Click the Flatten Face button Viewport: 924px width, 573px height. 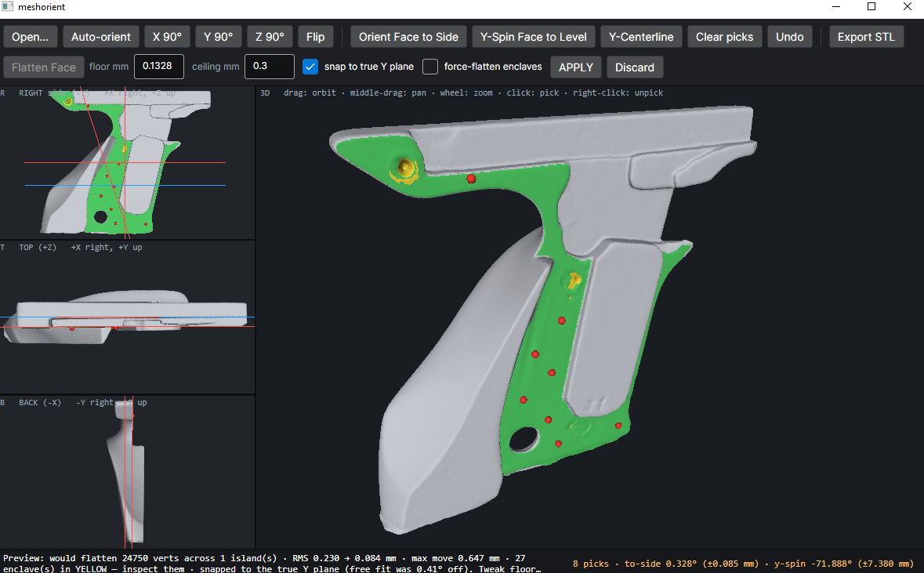point(44,67)
